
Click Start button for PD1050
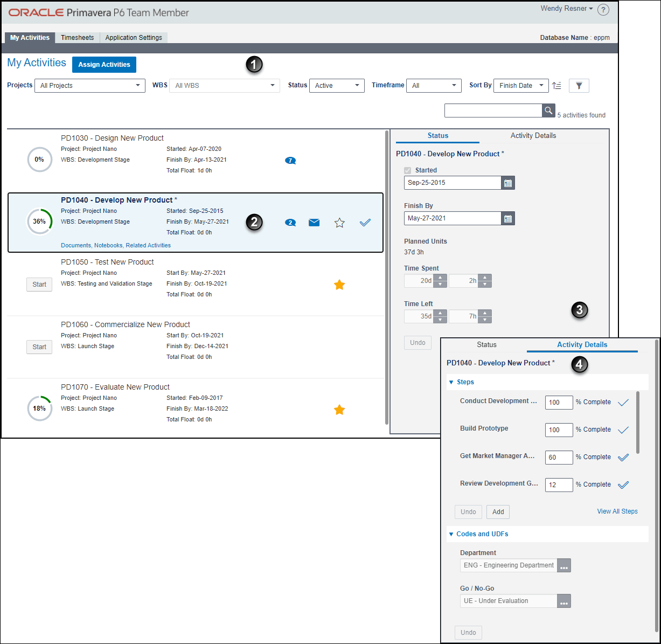39,285
